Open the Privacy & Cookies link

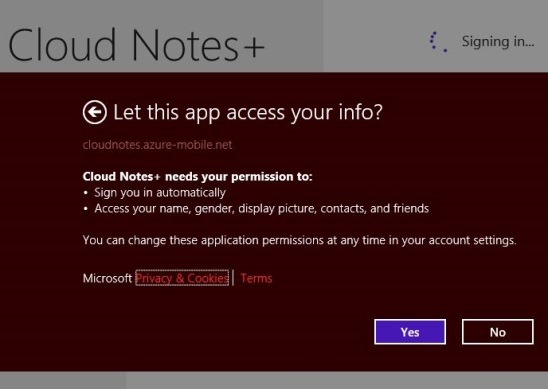pos(182,278)
